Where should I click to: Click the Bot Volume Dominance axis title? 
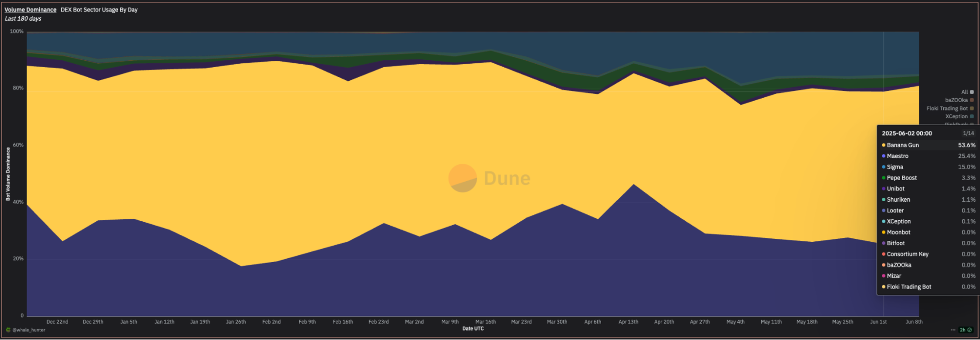pos(8,174)
